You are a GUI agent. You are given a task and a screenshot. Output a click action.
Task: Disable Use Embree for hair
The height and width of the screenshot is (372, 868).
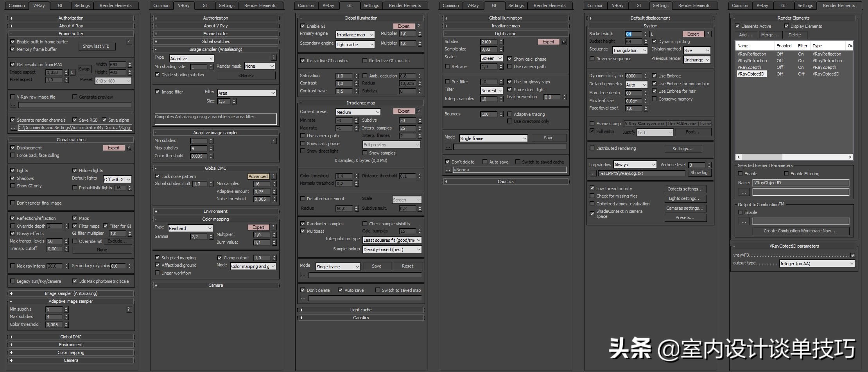[x=654, y=91]
